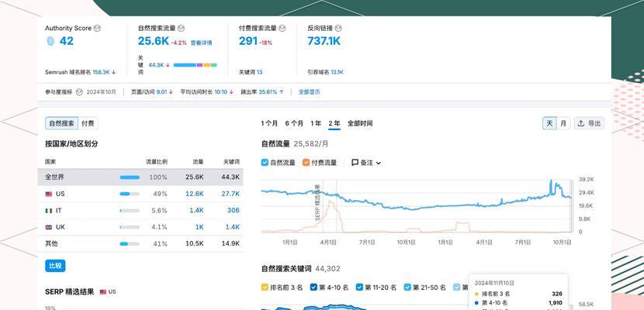Click the info icon beside 参与度指标
This screenshot has height=310, width=644.
(79, 92)
